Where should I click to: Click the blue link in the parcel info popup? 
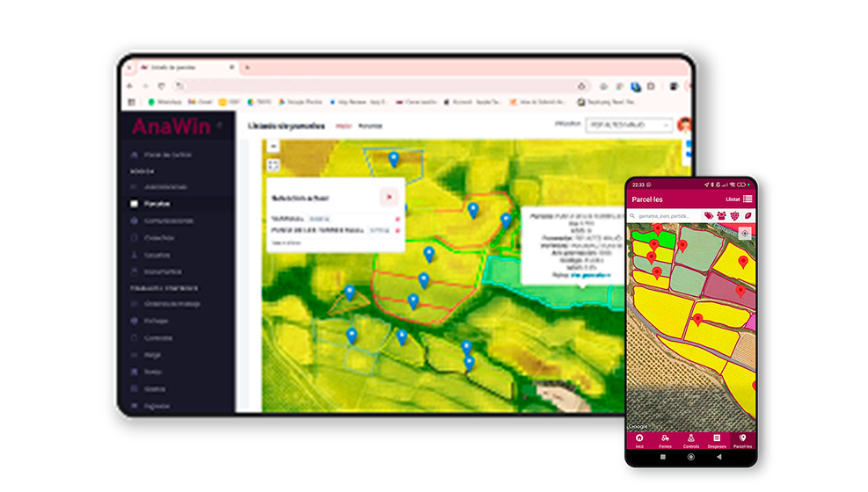[590, 275]
